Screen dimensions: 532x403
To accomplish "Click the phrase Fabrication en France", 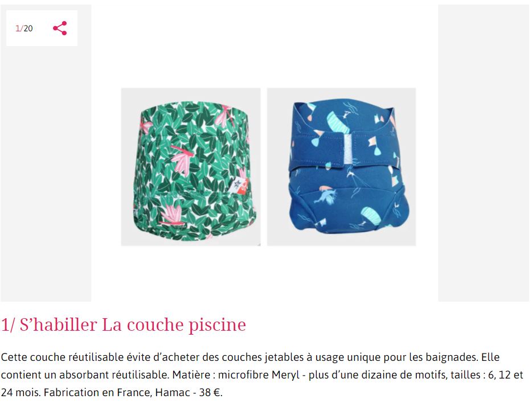I will tap(97, 393).
